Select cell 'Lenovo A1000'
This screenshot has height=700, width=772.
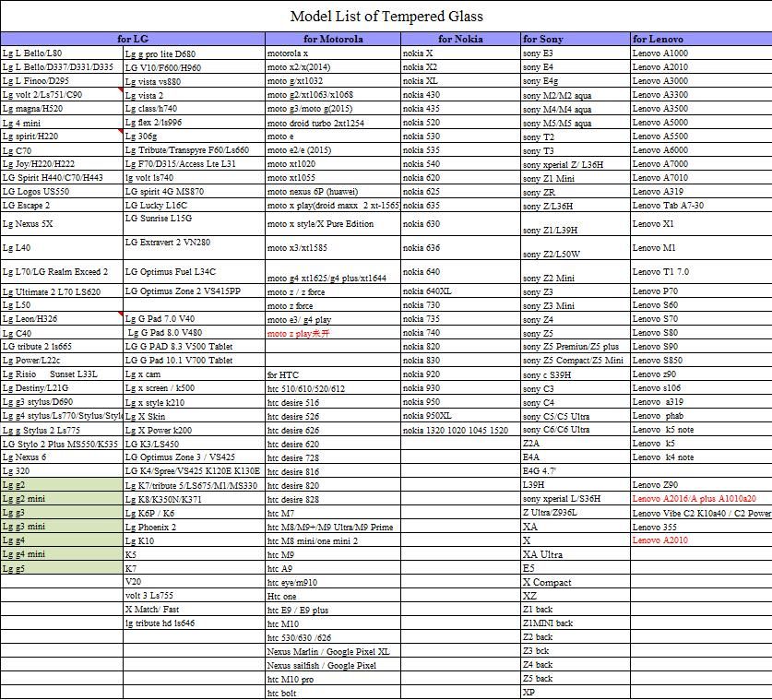pyautogui.click(x=701, y=53)
